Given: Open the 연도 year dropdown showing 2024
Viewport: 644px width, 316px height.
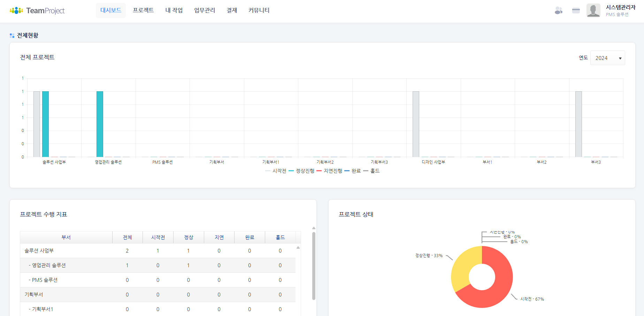Looking at the screenshot, I should pyautogui.click(x=607, y=58).
